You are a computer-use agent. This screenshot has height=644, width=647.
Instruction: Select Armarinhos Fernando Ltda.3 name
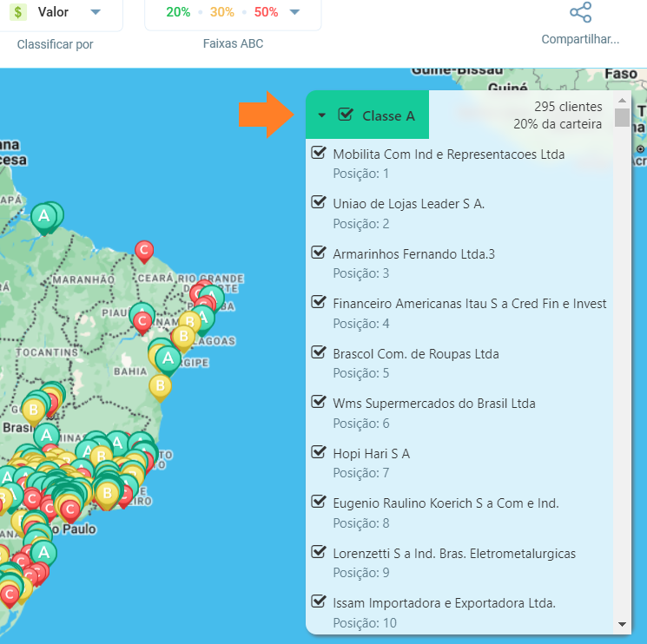(x=414, y=254)
